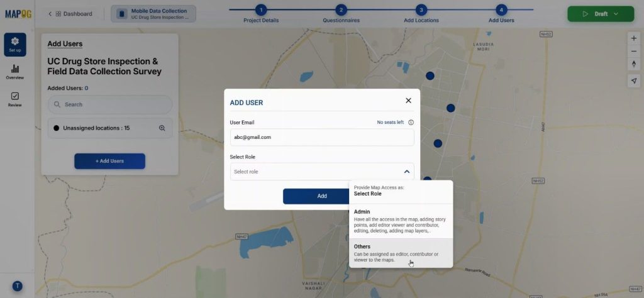The height and width of the screenshot is (298, 644).
Task: Click the User Email input field
Action: coord(321,137)
